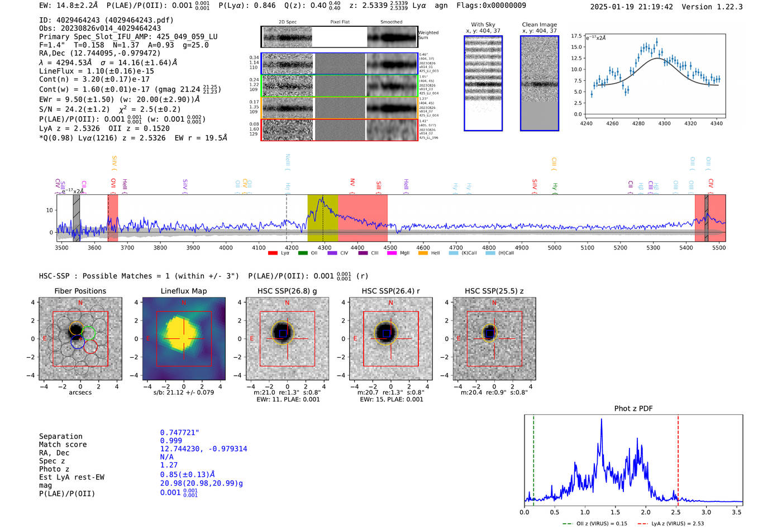This screenshot has height=532, width=782.
Task: Select the blue-outlined fiber spectrum row
Action: click(x=339, y=64)
